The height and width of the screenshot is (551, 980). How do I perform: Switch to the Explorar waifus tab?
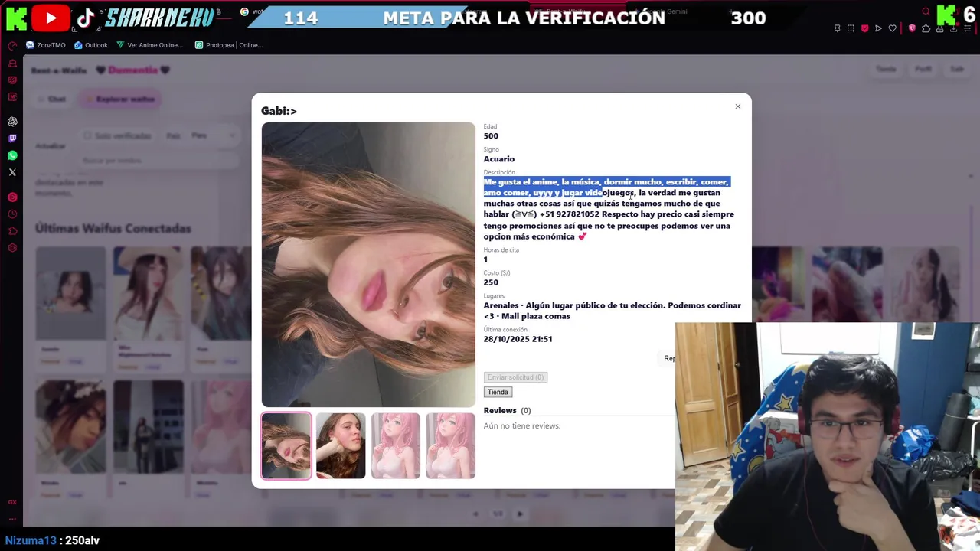coord(120,99)
